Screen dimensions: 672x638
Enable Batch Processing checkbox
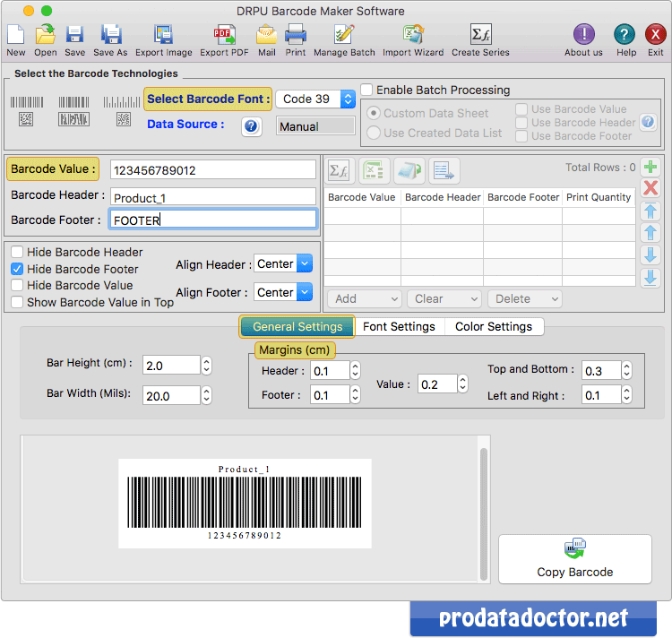366,90
